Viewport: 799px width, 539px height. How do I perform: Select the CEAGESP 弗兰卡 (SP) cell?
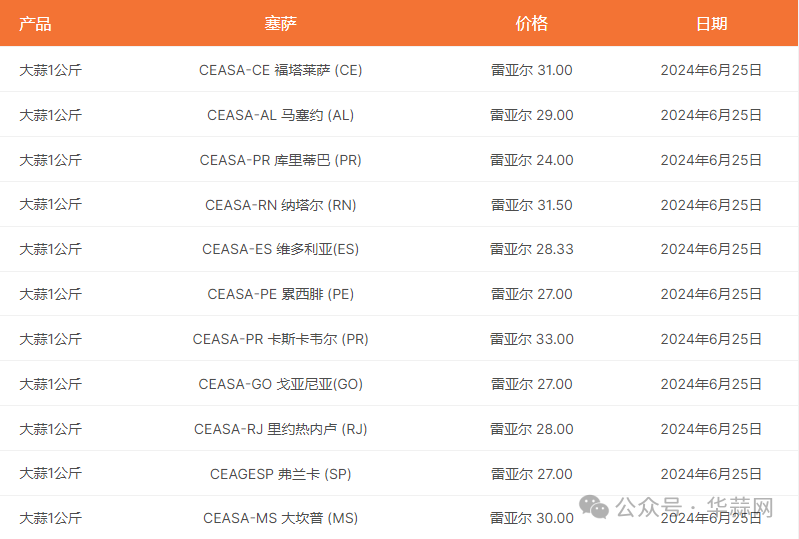click(x=281, y=474)
